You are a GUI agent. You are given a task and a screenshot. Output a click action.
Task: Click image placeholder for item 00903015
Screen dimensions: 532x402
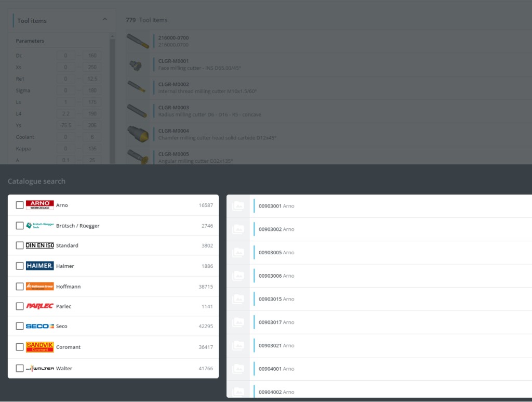pos(238,299)
